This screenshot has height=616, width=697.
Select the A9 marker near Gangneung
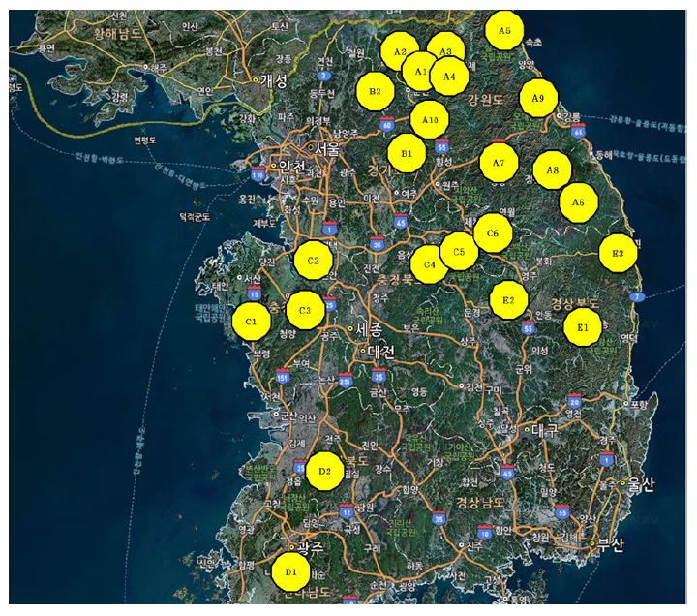point(538,98)
